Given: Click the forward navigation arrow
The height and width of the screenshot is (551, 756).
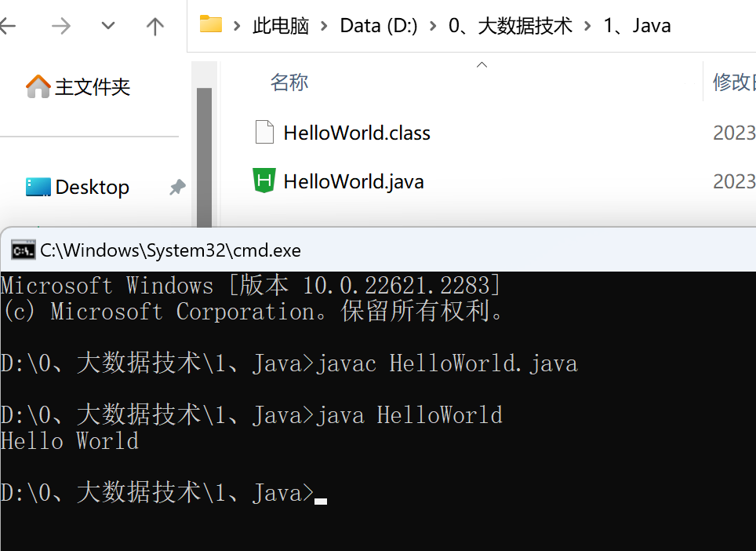Looking at the screenshot, I should (60, 27).
